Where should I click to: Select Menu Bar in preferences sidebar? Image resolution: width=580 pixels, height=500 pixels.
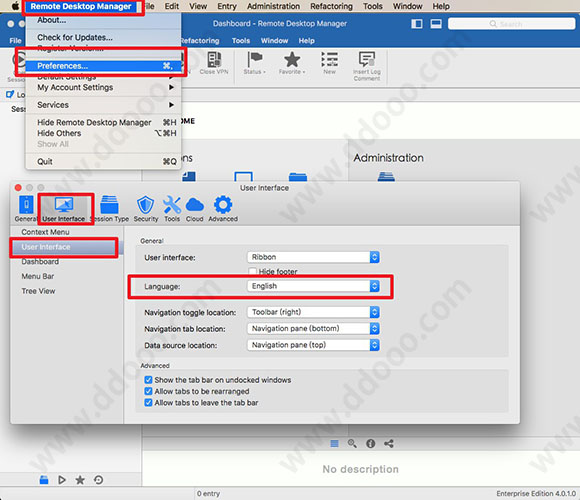pos(38,277)
